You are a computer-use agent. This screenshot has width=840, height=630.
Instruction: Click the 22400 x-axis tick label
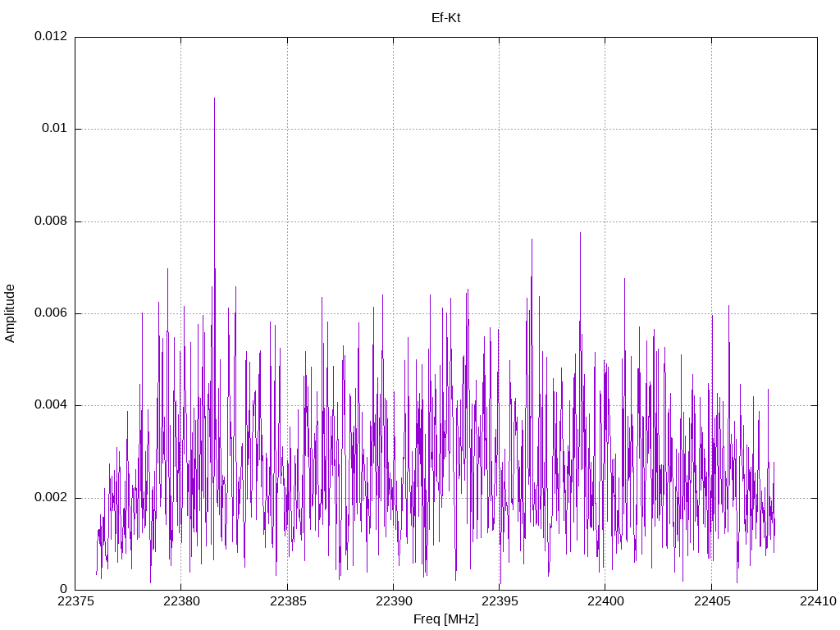coord(605,601)
